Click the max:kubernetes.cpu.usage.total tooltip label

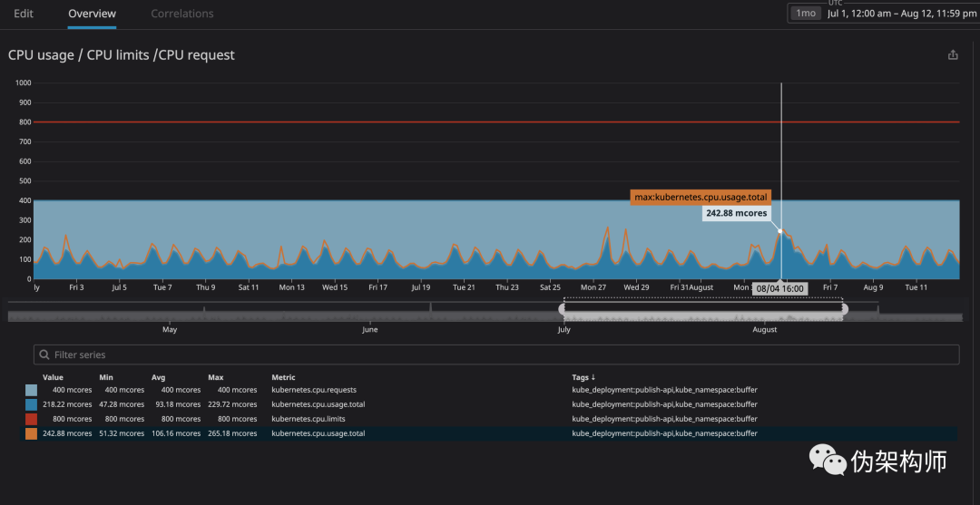(700, 197)
